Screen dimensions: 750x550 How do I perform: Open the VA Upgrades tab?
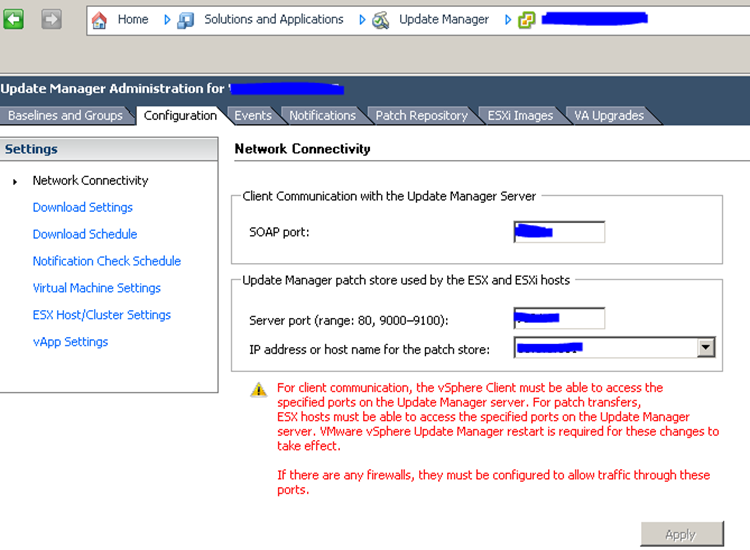click(x=609, y=116)
